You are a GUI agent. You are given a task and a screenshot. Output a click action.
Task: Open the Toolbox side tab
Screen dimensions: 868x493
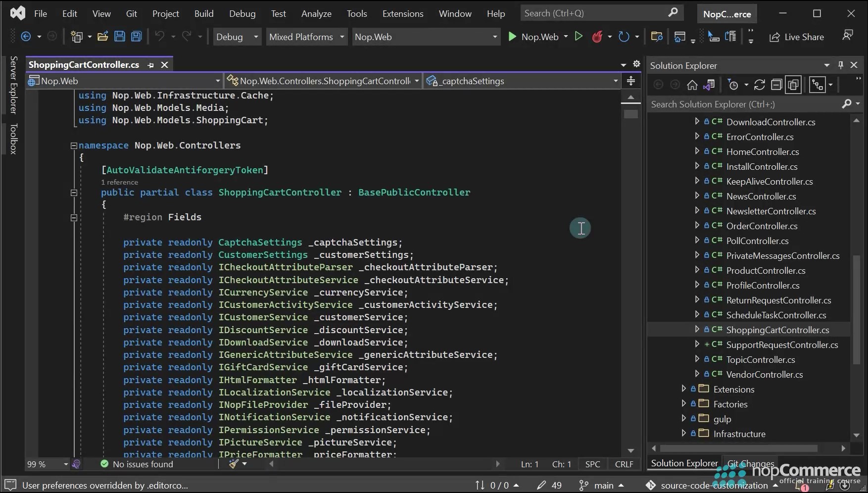(13, 139)
